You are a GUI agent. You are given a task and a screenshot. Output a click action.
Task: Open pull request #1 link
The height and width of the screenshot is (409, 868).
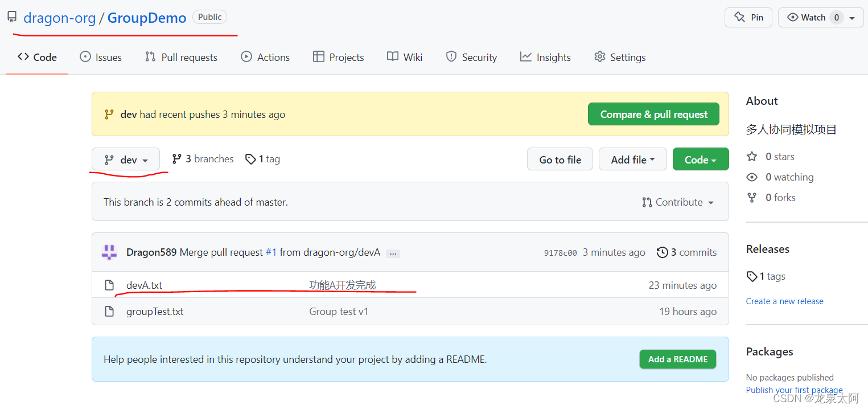(271, 252)
